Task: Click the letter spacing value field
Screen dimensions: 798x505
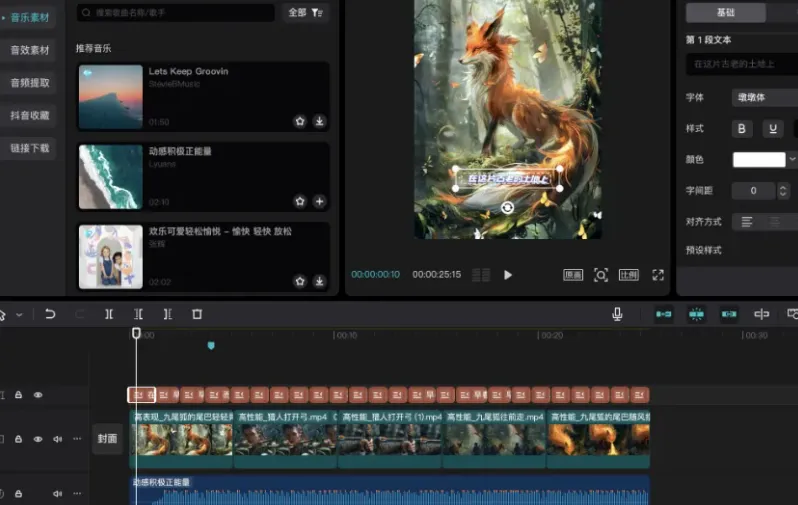Action: point(754,191)
